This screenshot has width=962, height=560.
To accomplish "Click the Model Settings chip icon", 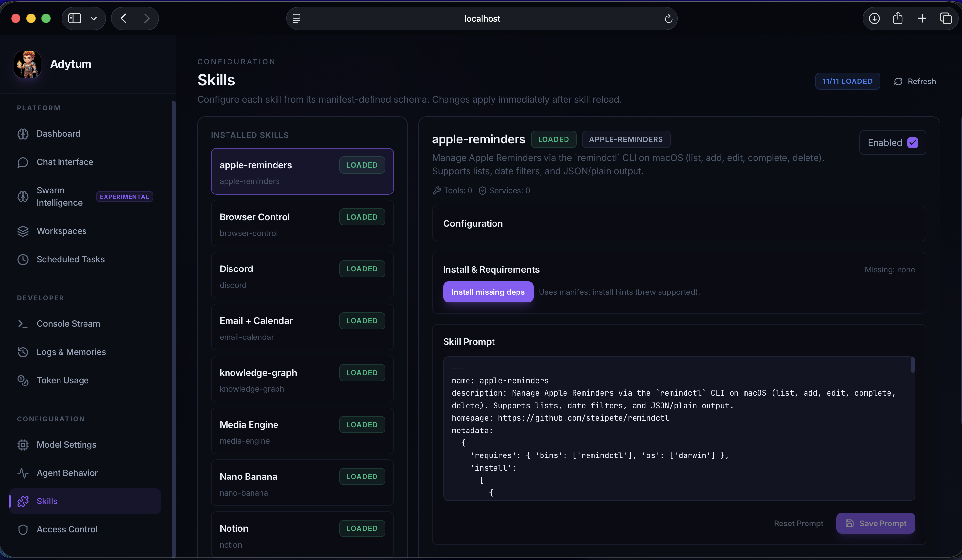I will [x=23, y=445].
